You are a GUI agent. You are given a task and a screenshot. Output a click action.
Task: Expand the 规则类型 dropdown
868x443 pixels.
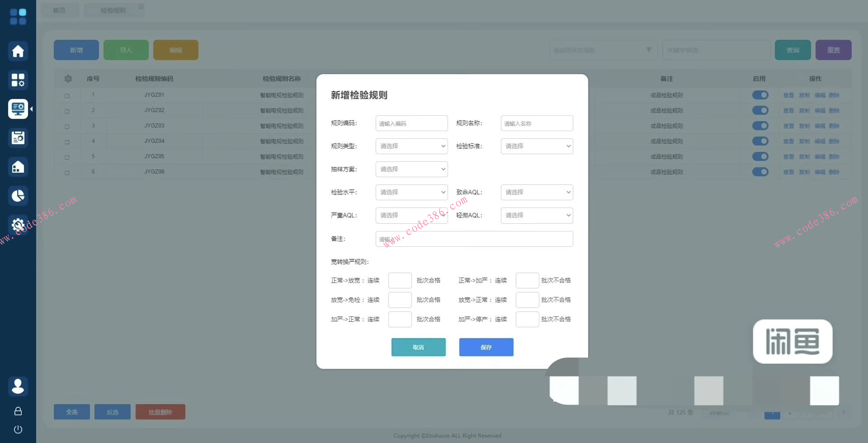coord(411,146)
